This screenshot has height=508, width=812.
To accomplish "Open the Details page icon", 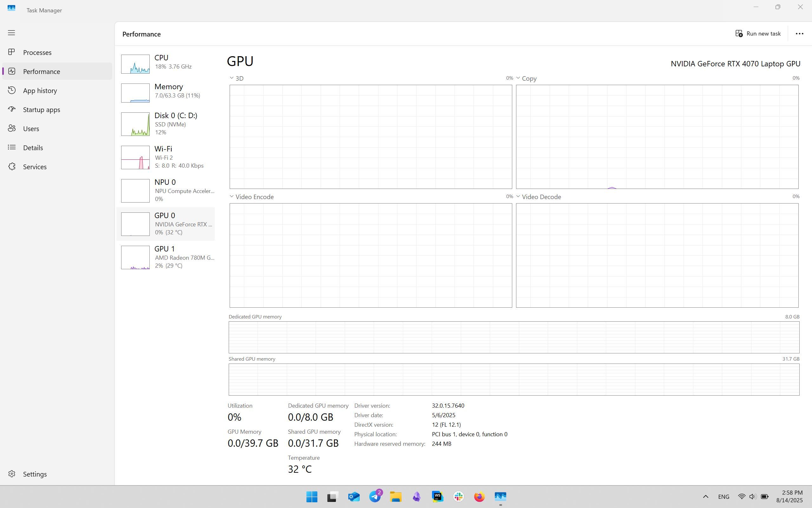I will [12, 148].
